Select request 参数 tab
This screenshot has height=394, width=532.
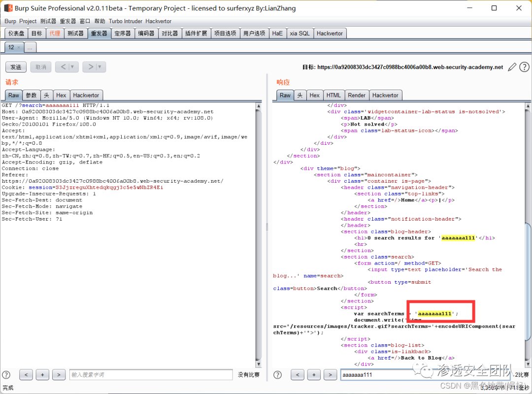tap(32, 96)
